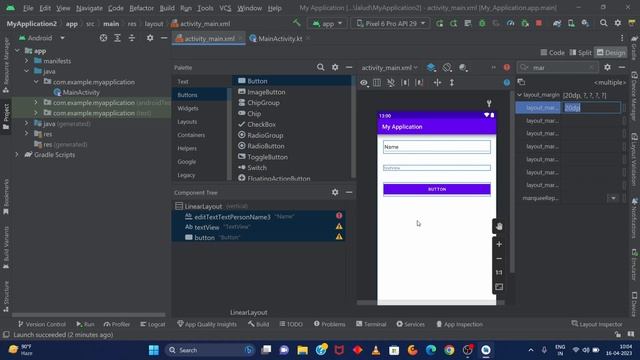Open Pixel 6 Pro API 29 device dropdown

tap(391, 24)
